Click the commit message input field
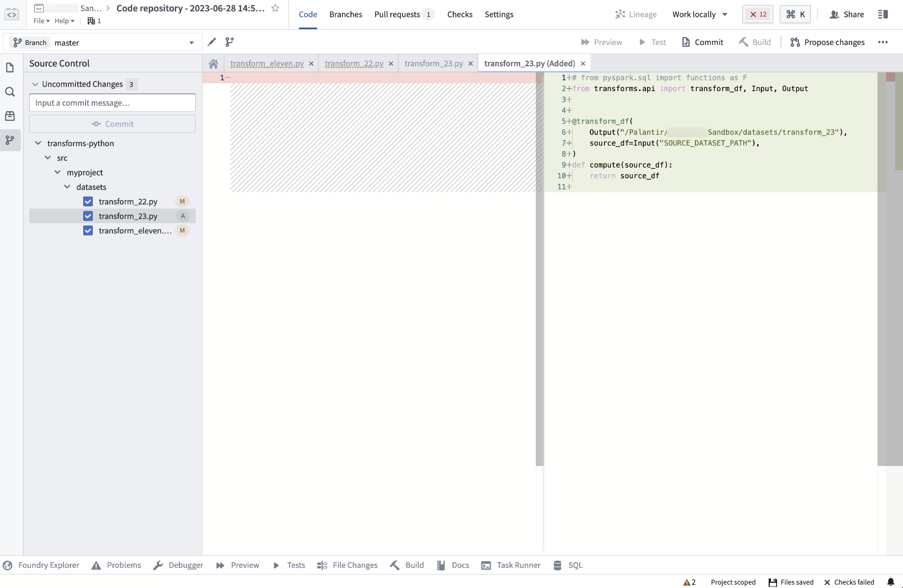Screen dimensions: 903x588 click(112, 103)
